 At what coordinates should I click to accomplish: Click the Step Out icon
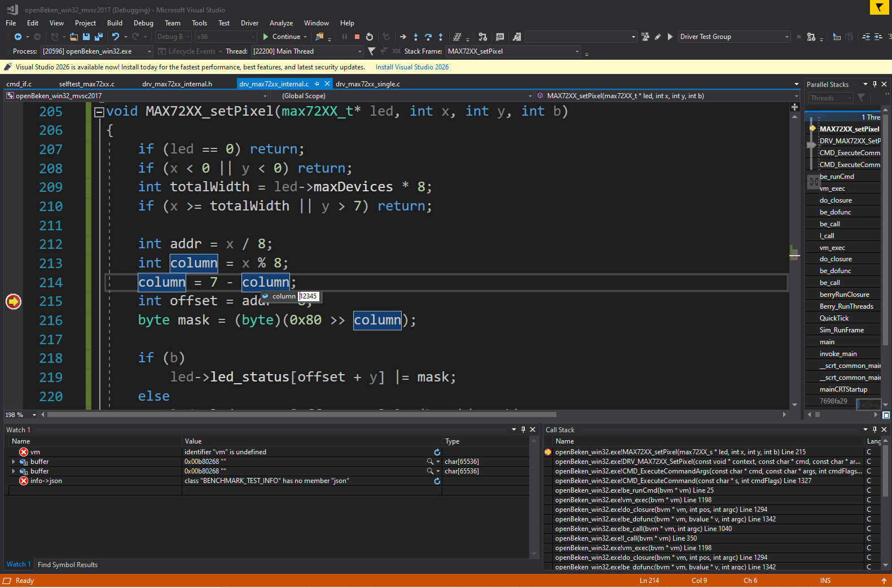(x=441, y=37)
